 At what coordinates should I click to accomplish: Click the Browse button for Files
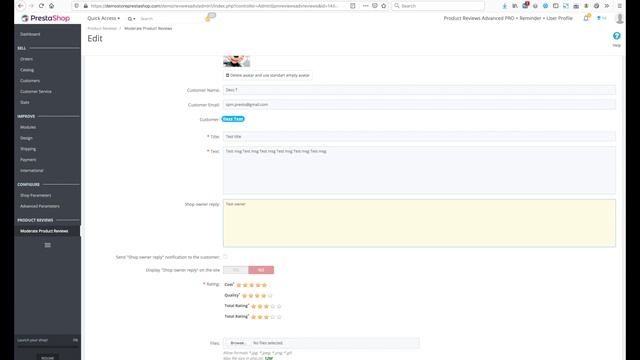pyautogui.click(x=237, y=343)
